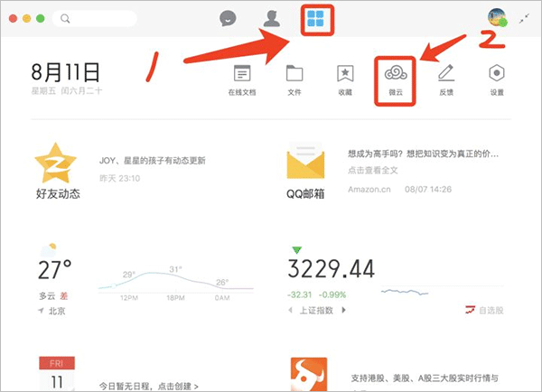Click the user profile avatar

(x=496, y=18)
